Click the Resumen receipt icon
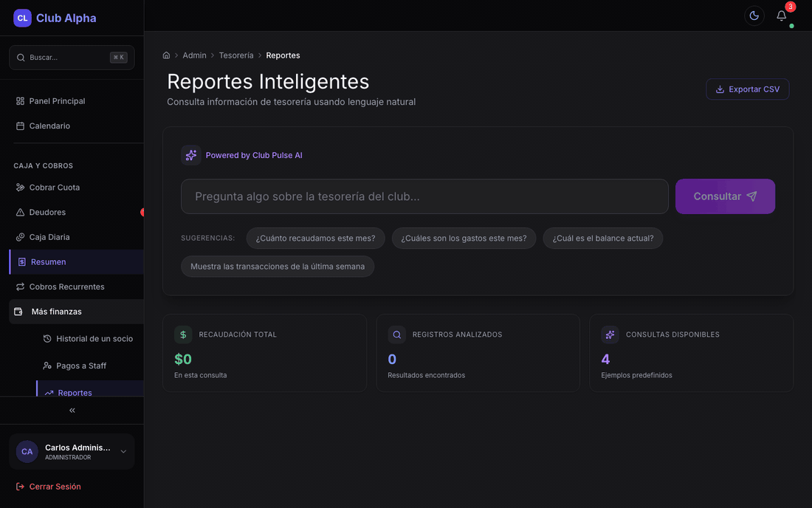Viewport: 812px width, 508px height. 21,262
